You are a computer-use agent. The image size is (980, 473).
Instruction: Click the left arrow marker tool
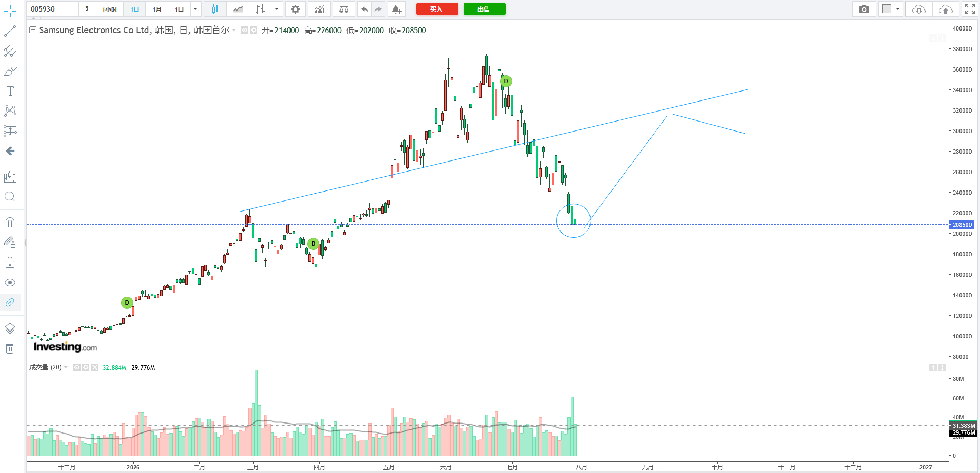pos(10,151)
